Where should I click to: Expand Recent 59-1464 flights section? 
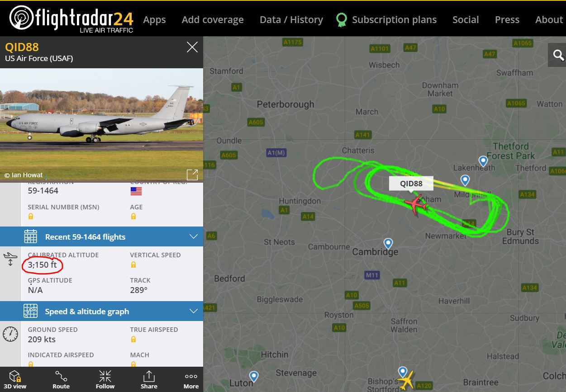[x=101, y=236]
